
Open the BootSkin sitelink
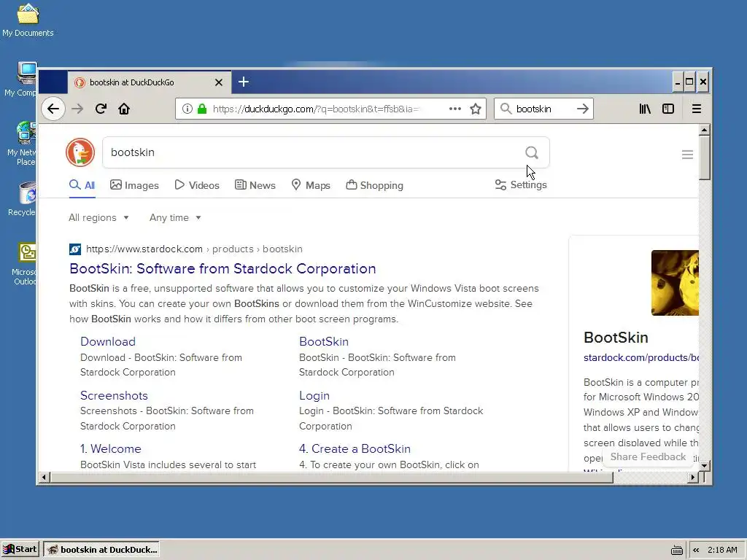(323, 341)
